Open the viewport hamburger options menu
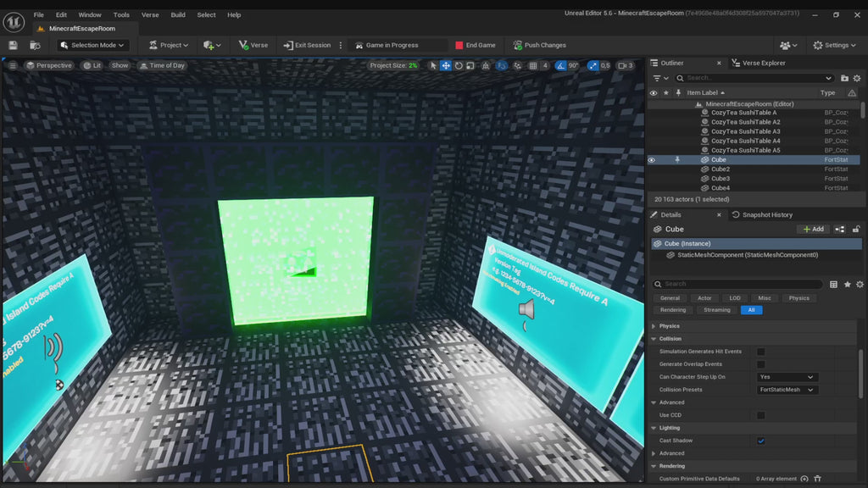 coord(12,65)
